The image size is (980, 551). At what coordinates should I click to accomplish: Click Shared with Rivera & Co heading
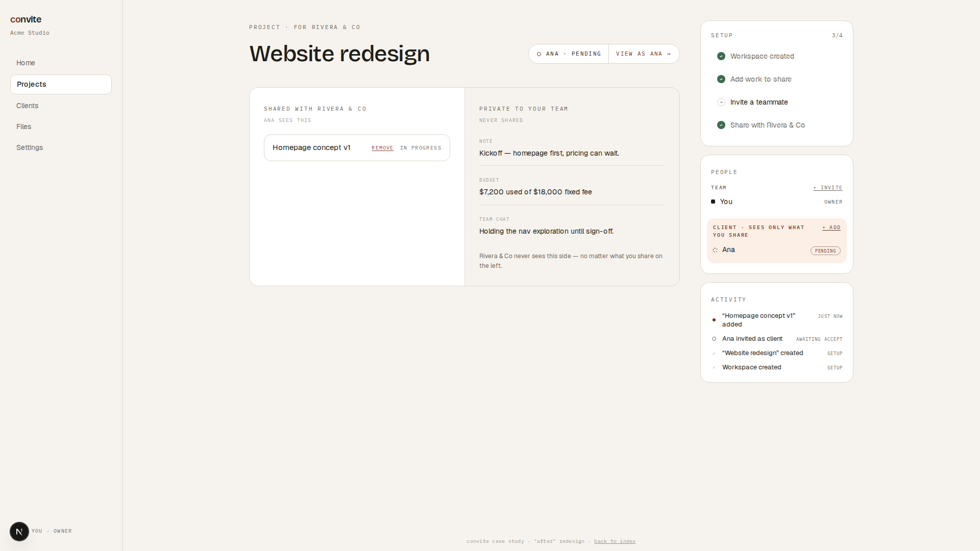pyautogui.click(x=315, y=109)
